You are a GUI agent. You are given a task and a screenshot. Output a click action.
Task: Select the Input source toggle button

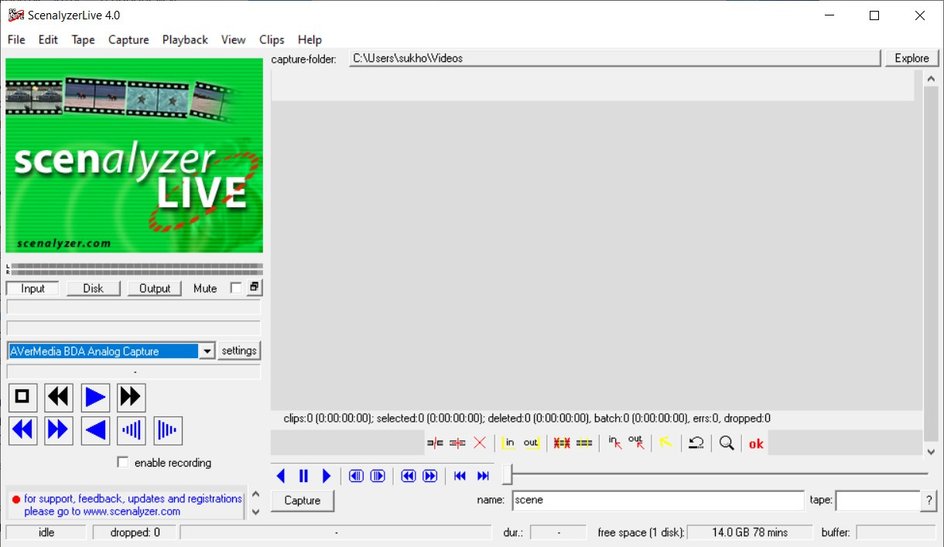[32, 288]
